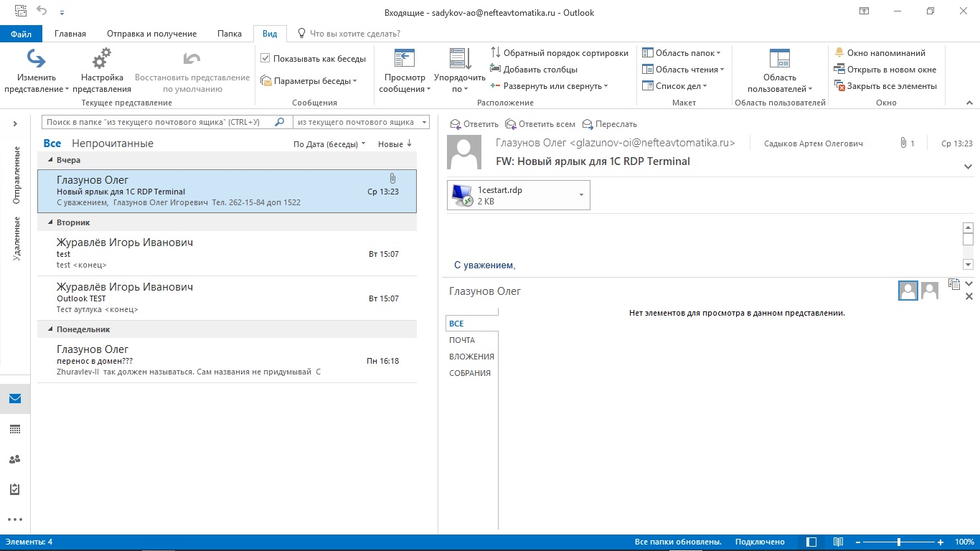The height and width of the screenshot is (551, 980).
Task: Switch to Calendar module icon
Action: click(15, 429)
